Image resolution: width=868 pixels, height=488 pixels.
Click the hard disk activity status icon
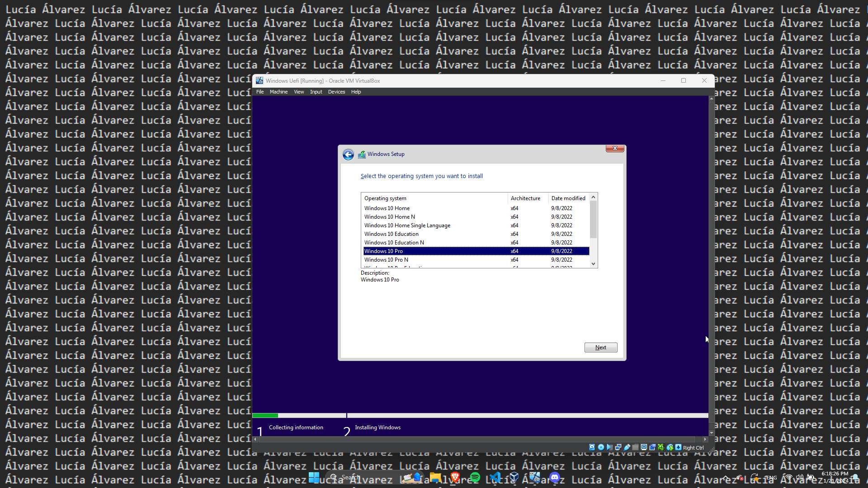click(x=592, y=447)
